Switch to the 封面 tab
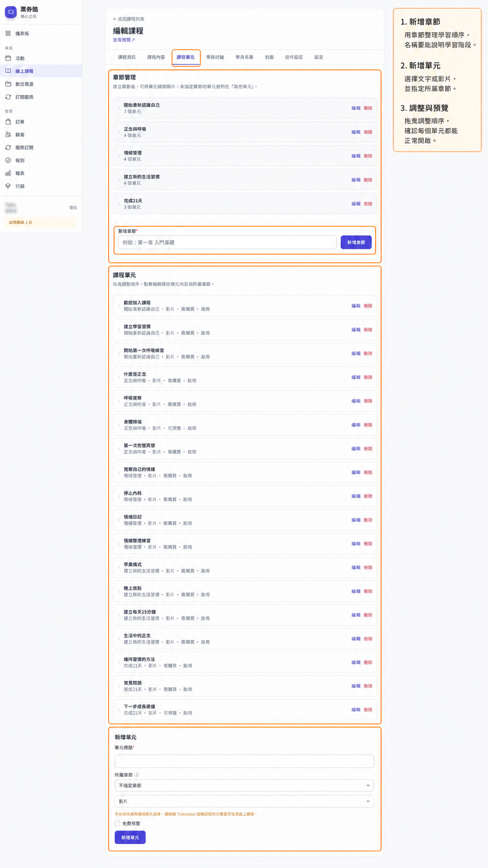 pos(269,57)
